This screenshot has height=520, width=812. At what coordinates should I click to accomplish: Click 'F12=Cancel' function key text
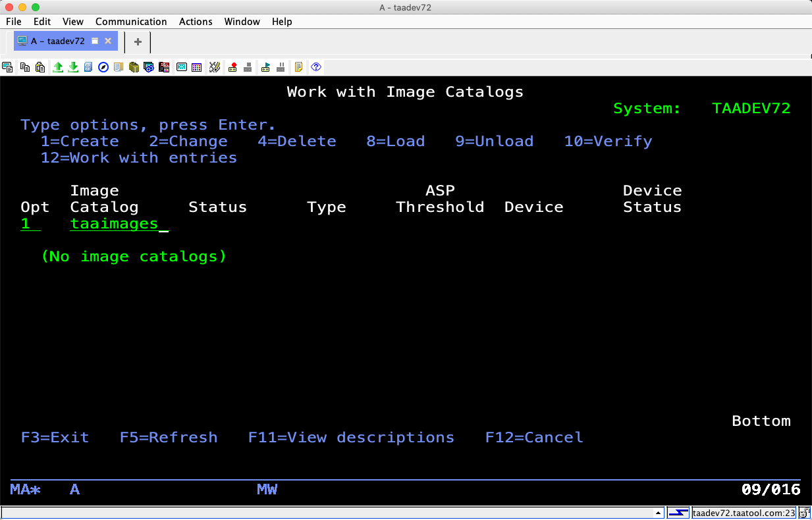[x=534, y=438]
